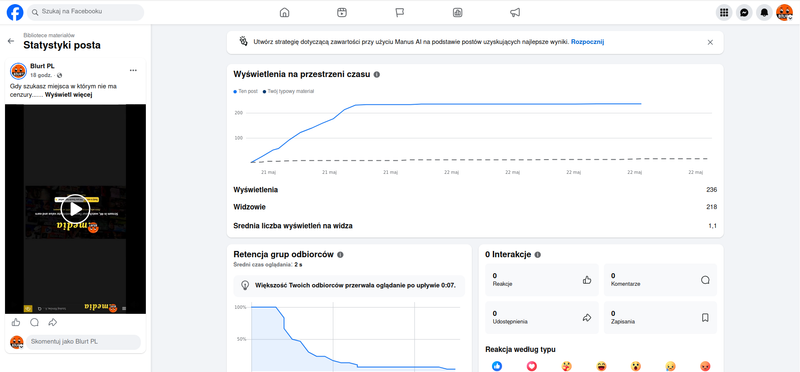Play the post video
Image resolution: width=800 pixels, height=372 pixels.
click(75, 209)
